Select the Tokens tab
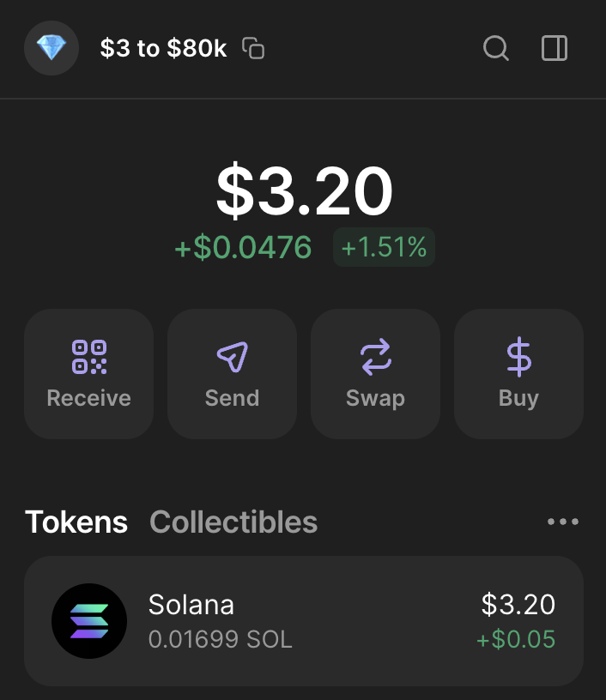Image resolution: width=606 pixels, height=700 pixels. click(x=76, y=522)
